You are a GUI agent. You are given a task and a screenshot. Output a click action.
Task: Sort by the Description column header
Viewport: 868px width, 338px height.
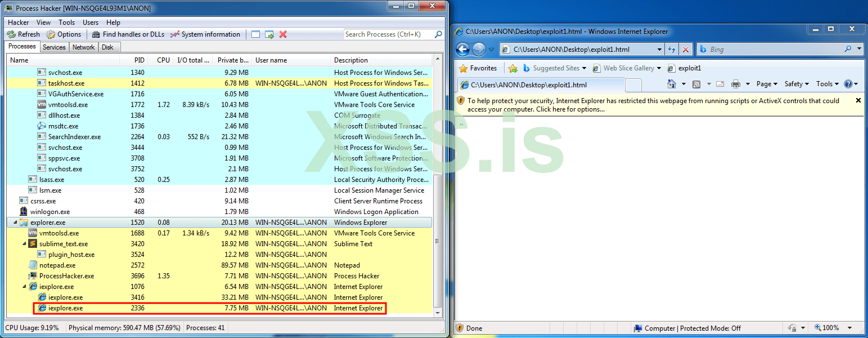click(x=381, y=60)
